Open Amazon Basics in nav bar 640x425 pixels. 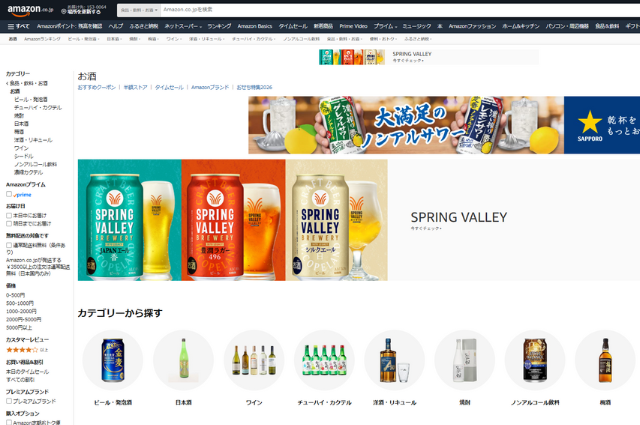[x=255, y=26]
